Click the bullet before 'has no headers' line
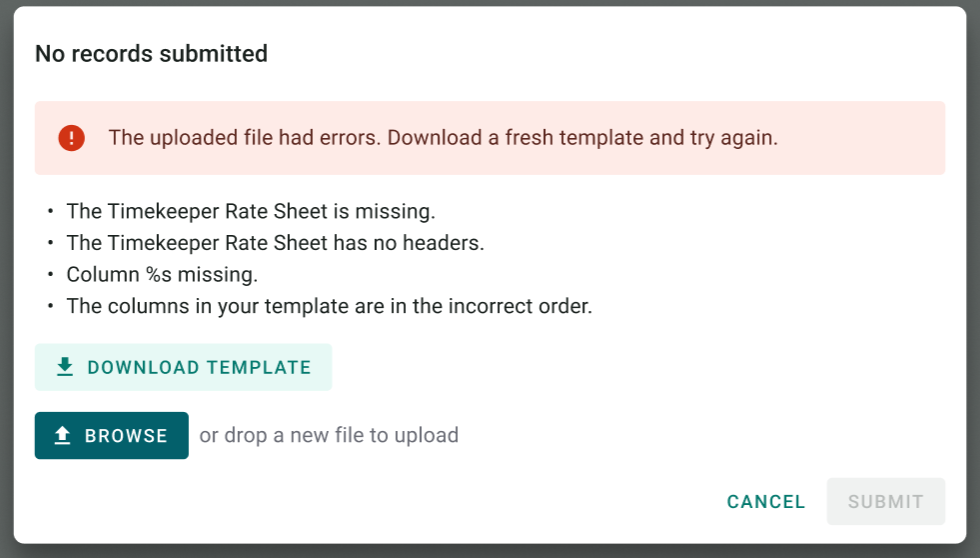Screen dimensions: 980x558 [x=51, y=242]
